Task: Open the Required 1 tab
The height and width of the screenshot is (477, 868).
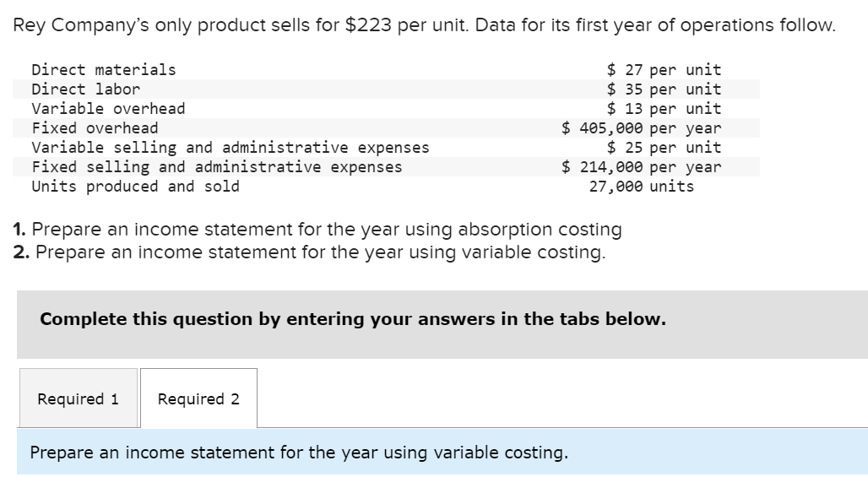Action: click(x=78, y=398)
